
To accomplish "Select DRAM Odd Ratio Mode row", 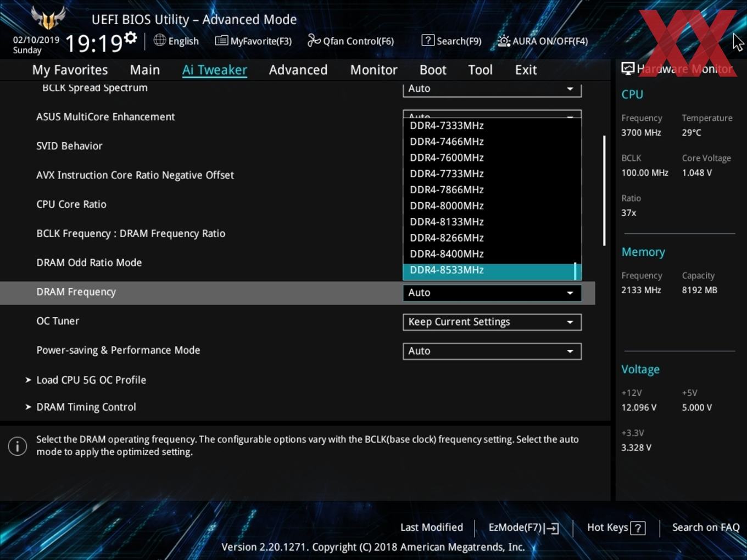I will click(89, 262).
